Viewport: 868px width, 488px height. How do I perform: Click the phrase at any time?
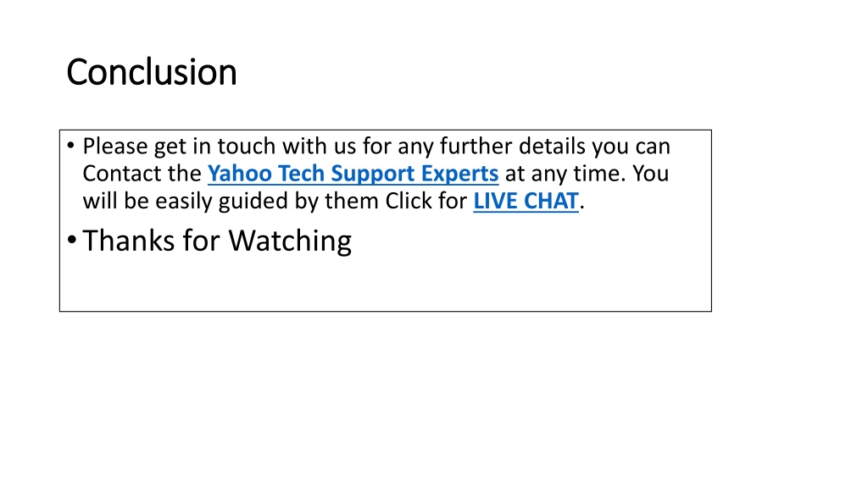(565, 174)
